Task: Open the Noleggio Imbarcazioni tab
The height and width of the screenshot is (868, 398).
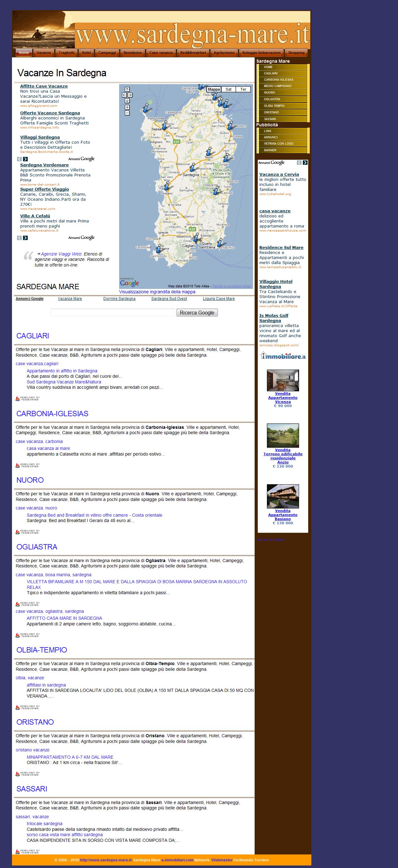Action: [x=261, y=53]
